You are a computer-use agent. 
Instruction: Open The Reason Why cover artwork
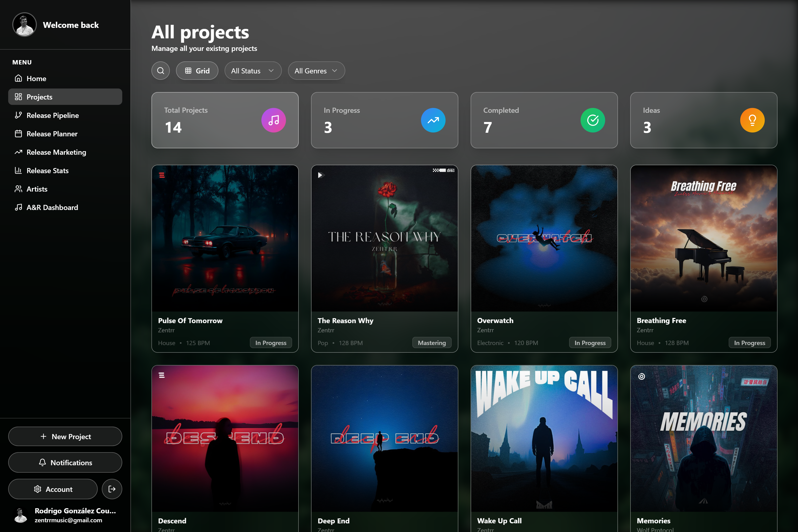(384, 238)
